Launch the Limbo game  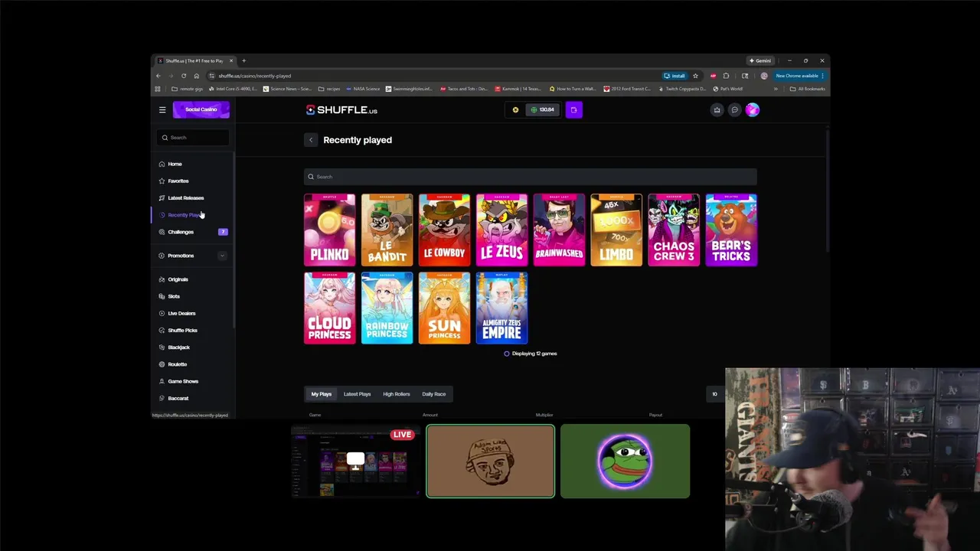coord(616,230)
